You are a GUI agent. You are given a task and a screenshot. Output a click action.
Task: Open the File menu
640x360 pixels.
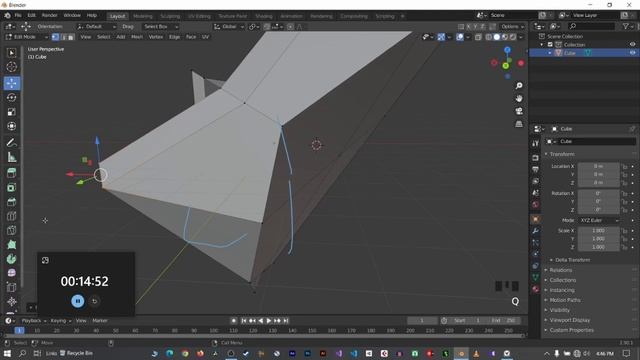(x=18, y=16)
